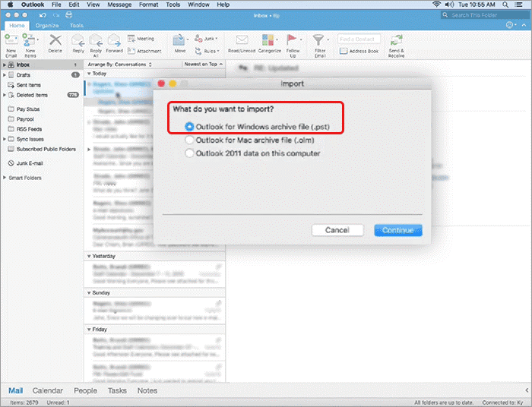Collapse the Sunday message group

89,293
